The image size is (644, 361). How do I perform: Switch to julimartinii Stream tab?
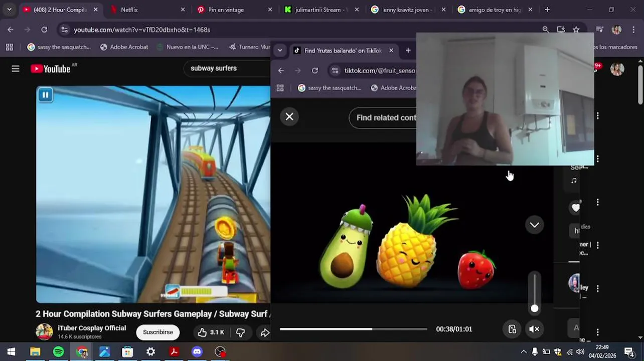click(x=321, y=10)
